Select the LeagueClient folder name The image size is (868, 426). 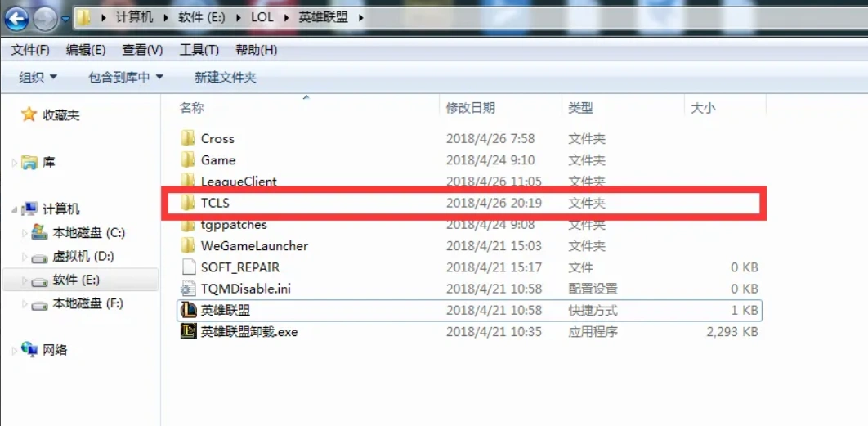[x=239, y=182]
